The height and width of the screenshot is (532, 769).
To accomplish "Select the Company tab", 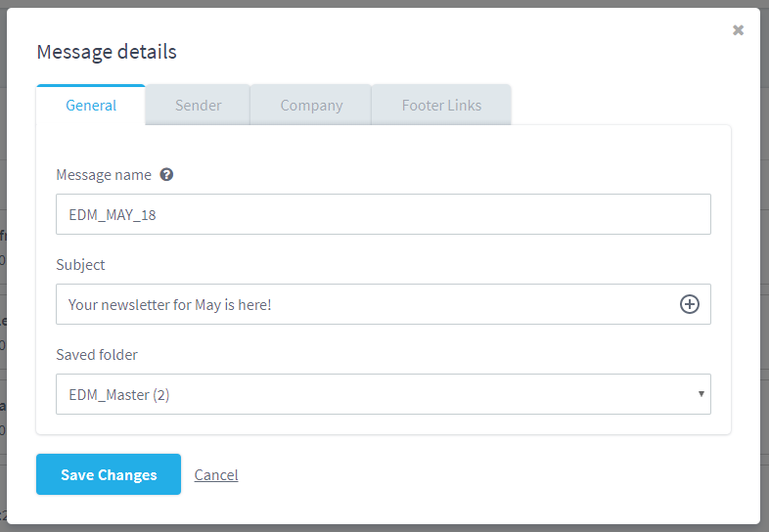I will 311,105.
